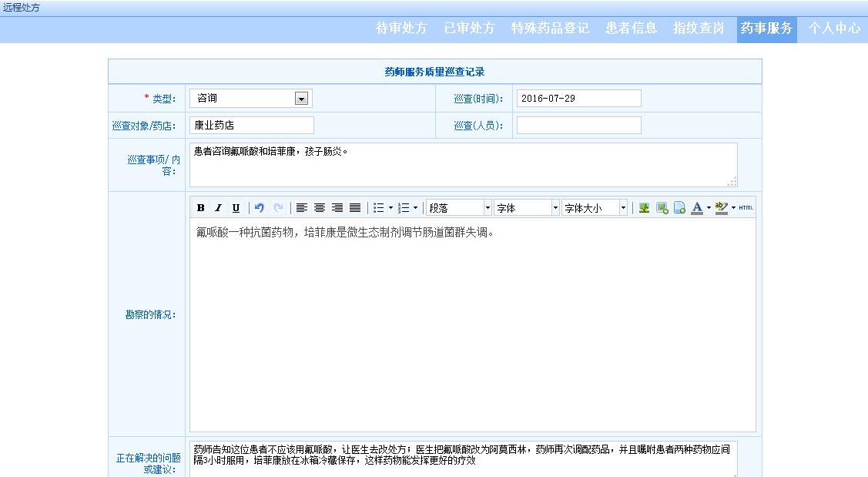The image size is (868, 477).
Task: Expand the 段落 paragraph format dropdown
Action: pos(459,208)
